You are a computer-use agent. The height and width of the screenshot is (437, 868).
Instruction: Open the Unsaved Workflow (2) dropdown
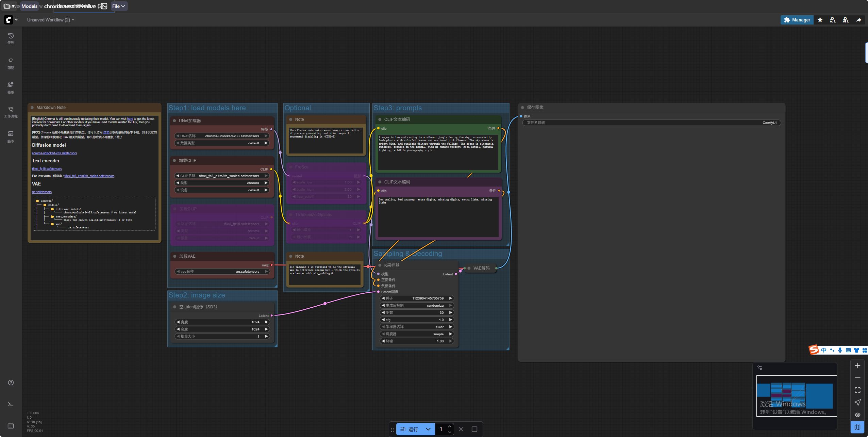point(51,20)
